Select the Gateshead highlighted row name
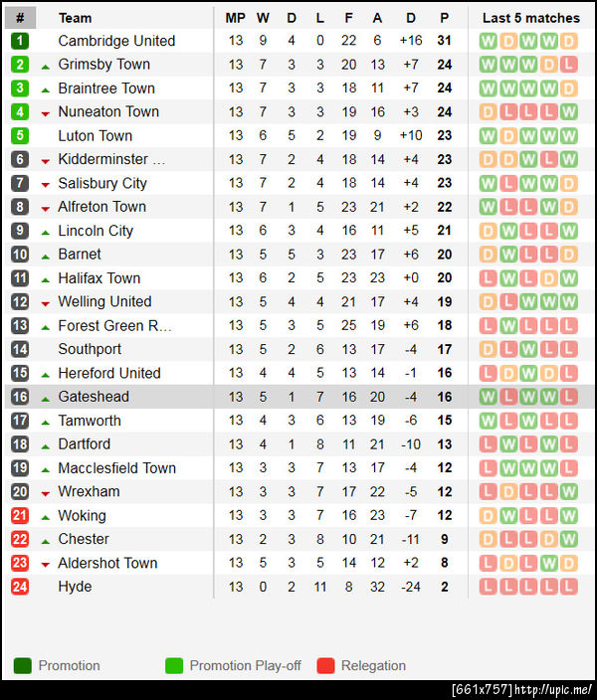Image resolution: width=597 pixels, height=700 pixels. 94,397
